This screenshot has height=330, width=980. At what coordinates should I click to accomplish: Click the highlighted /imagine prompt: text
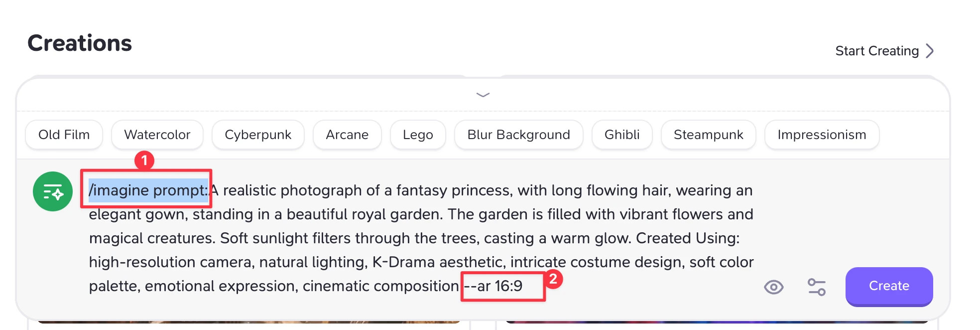[148, 190]
